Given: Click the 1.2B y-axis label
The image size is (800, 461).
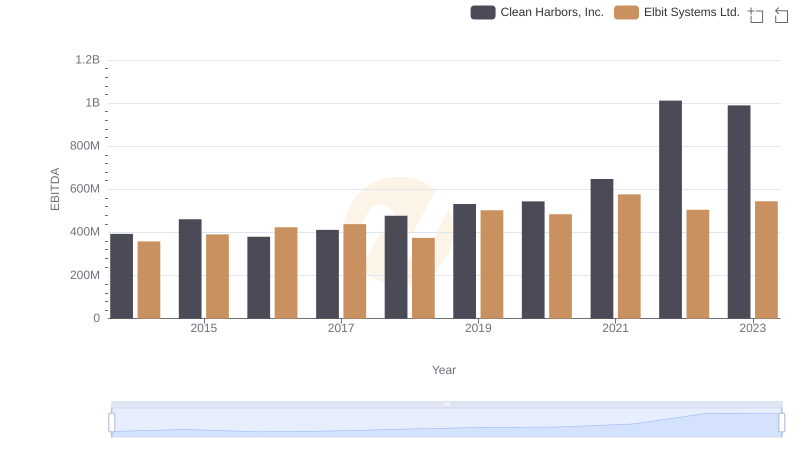Looking at the screenshot, I should (x=88, y=60).
